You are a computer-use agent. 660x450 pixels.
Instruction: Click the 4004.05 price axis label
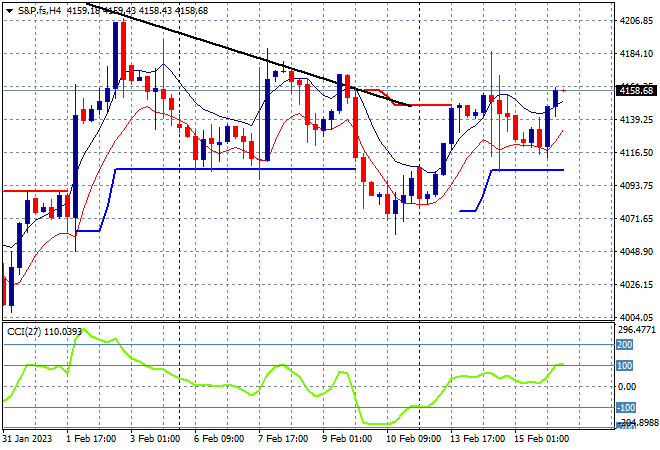coord(636,318)
